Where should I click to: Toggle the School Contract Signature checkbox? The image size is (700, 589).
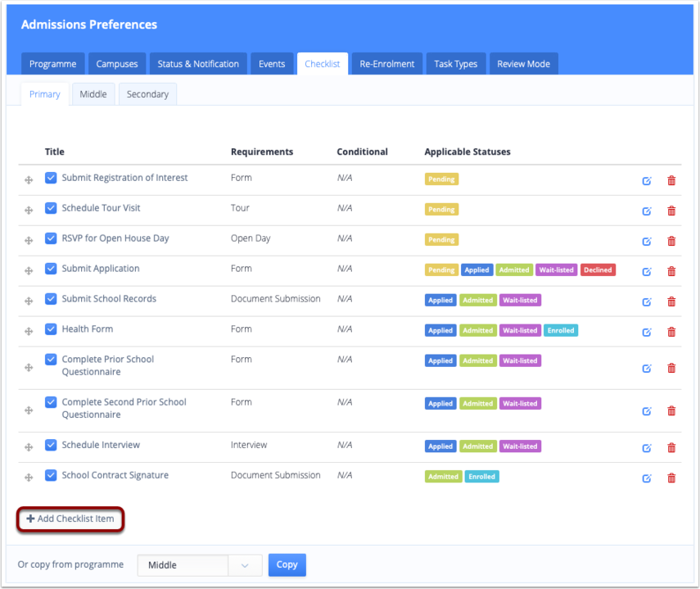51,475
